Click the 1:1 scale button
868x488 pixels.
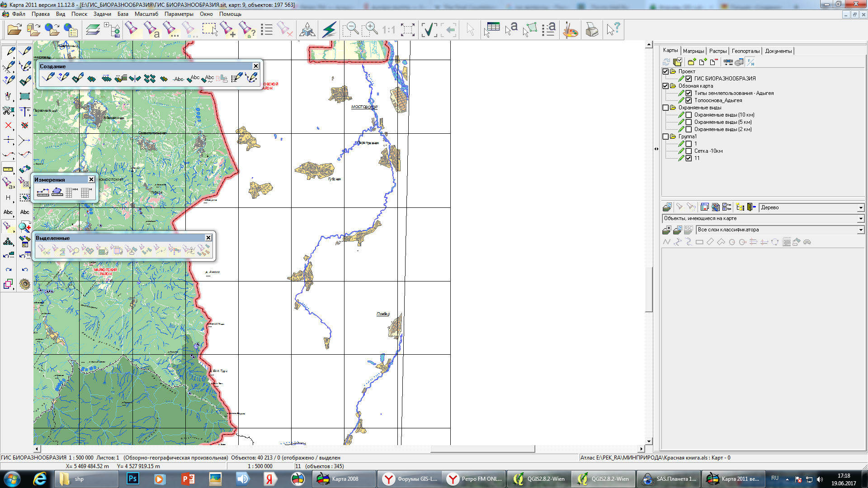pos(388,30)
